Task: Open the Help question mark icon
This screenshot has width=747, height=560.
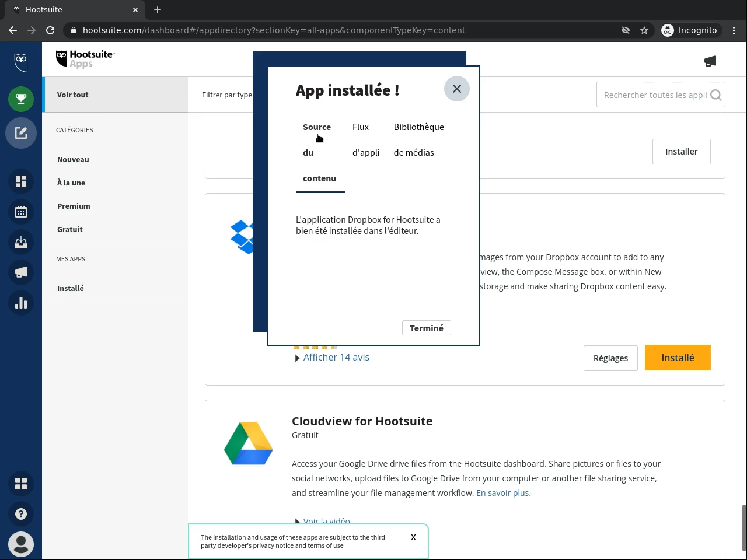Action: [21, 514]
